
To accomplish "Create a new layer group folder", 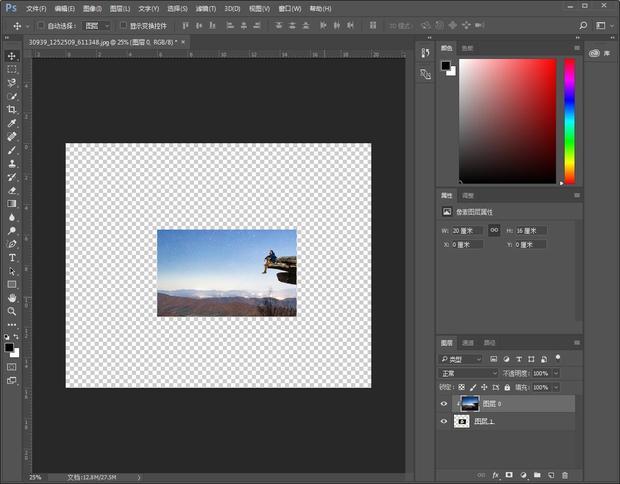I will coord(537,475).
